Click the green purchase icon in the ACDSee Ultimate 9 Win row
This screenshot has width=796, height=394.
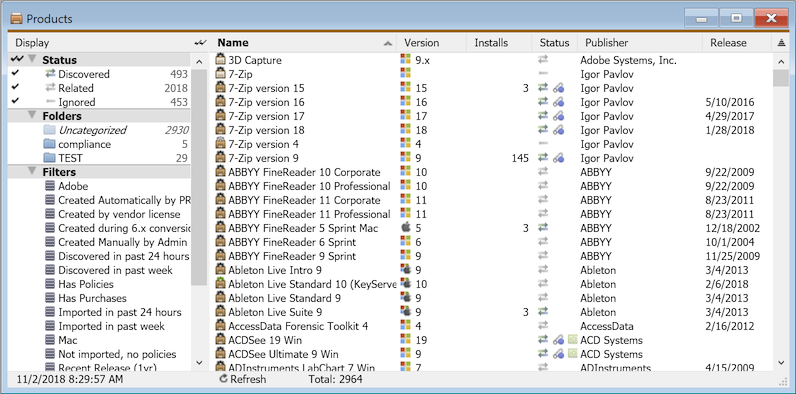(573, 353)
